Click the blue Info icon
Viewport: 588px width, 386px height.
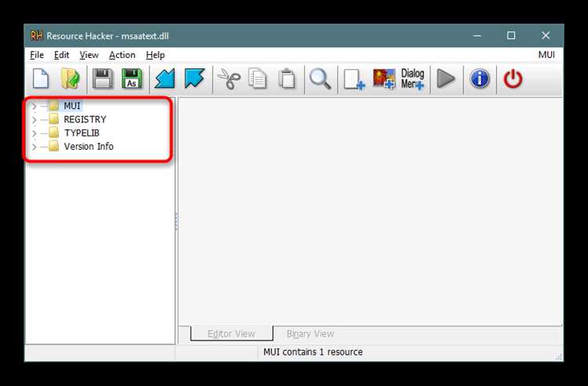480,79
